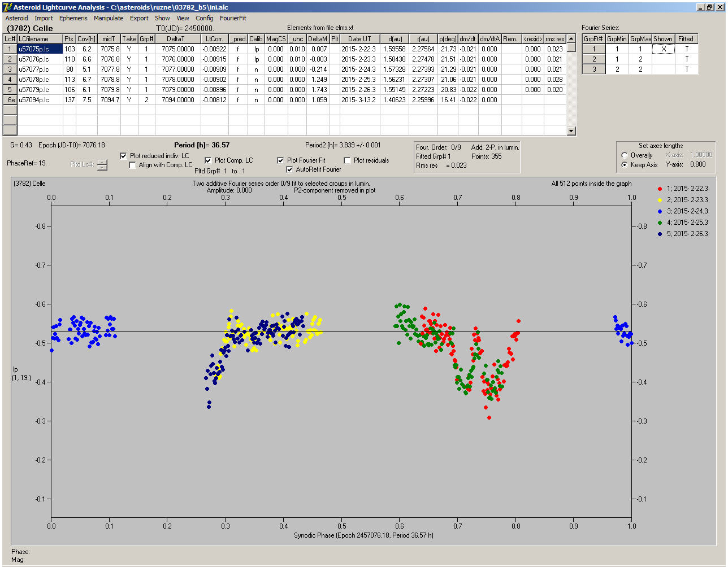Click DeltaM value 1.743

click(319, 90)
